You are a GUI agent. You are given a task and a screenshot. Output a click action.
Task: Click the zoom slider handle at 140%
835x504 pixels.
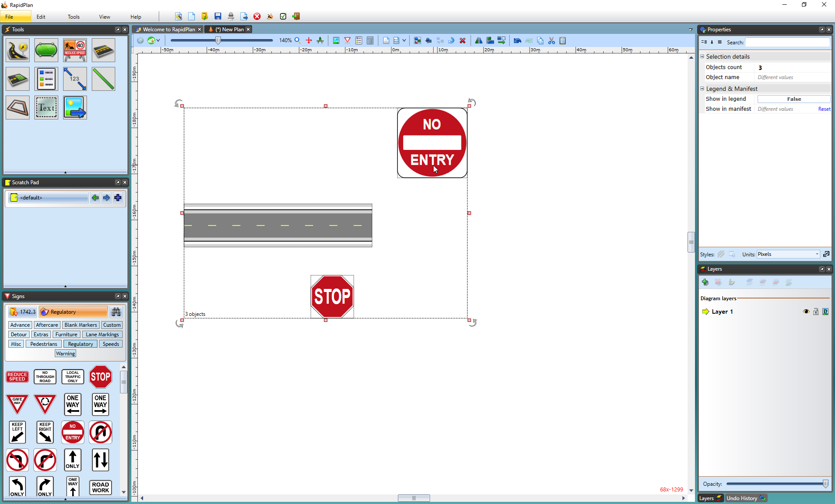[x=218, y=40]
